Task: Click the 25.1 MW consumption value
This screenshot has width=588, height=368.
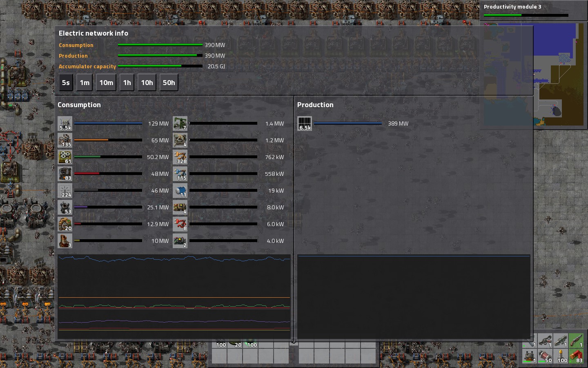Action: [158, 207]
